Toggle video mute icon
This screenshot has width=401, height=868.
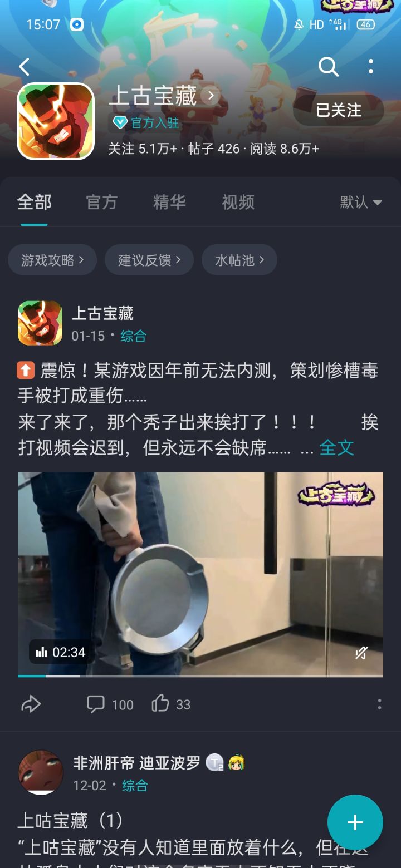click(x=361, y=653)
